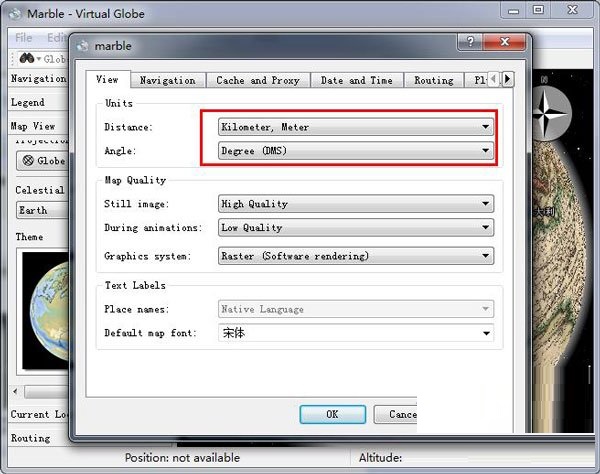
Task: Click the binoculars search icon in toolbar
Action: tap(27, 58)
